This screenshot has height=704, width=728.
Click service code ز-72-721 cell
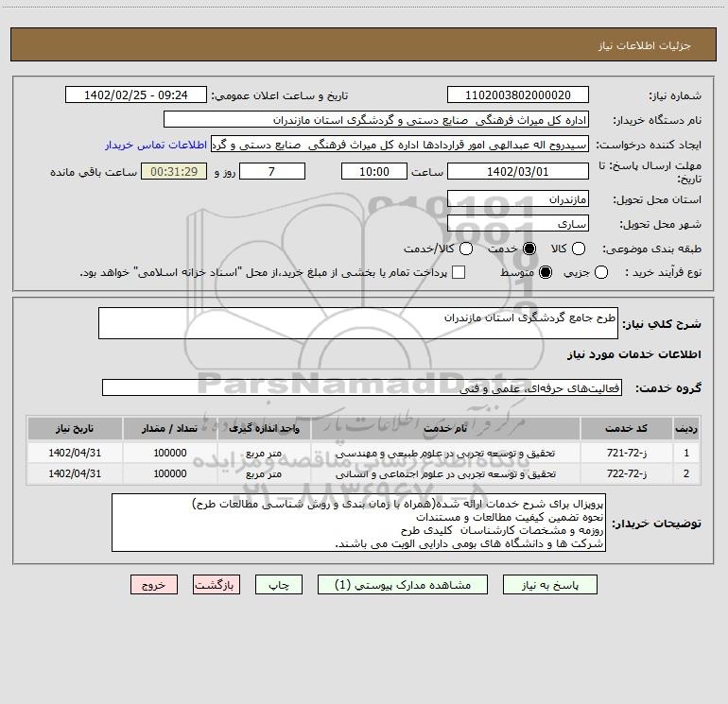(626, 453)
